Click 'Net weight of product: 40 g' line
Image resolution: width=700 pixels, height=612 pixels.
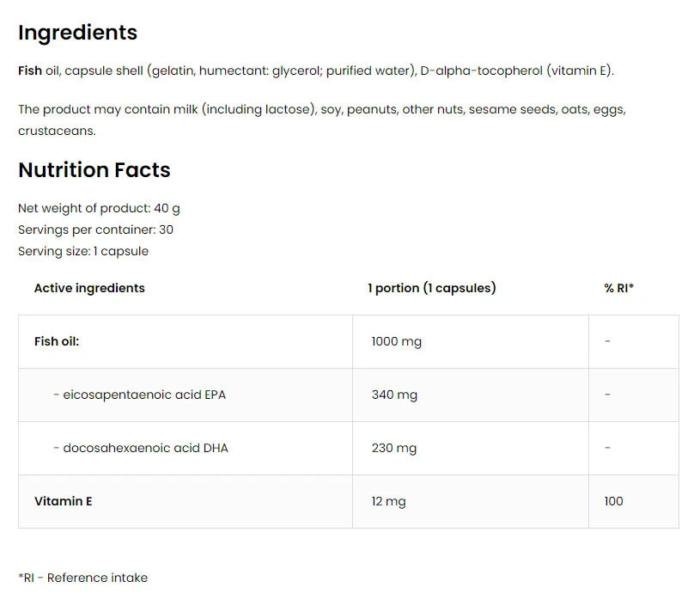click(x=99, y=208)
